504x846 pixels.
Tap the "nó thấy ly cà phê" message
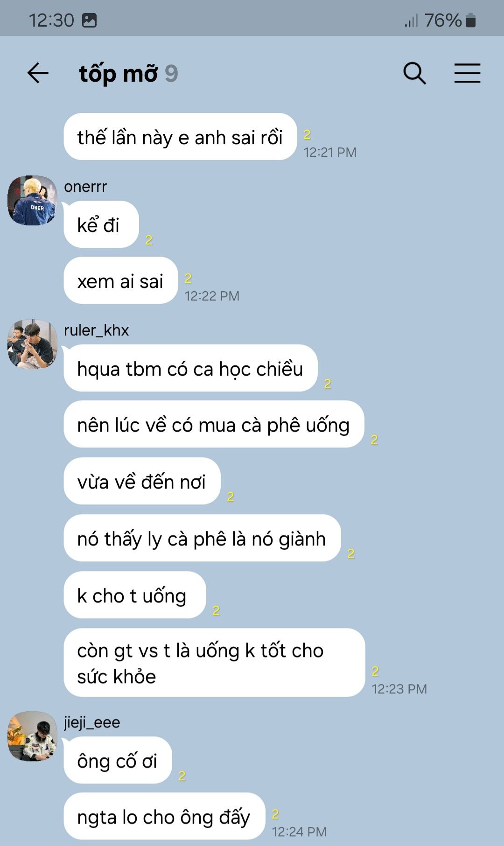tap(202, 538)
